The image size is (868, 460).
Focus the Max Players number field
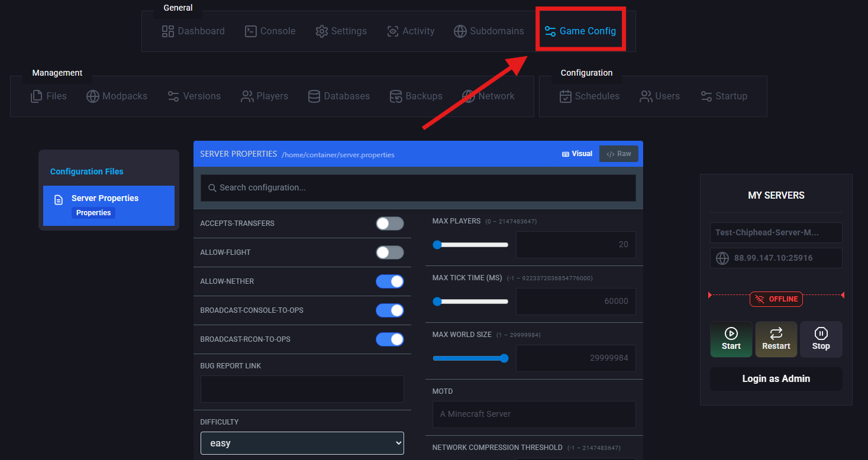[x=576, y=245]
